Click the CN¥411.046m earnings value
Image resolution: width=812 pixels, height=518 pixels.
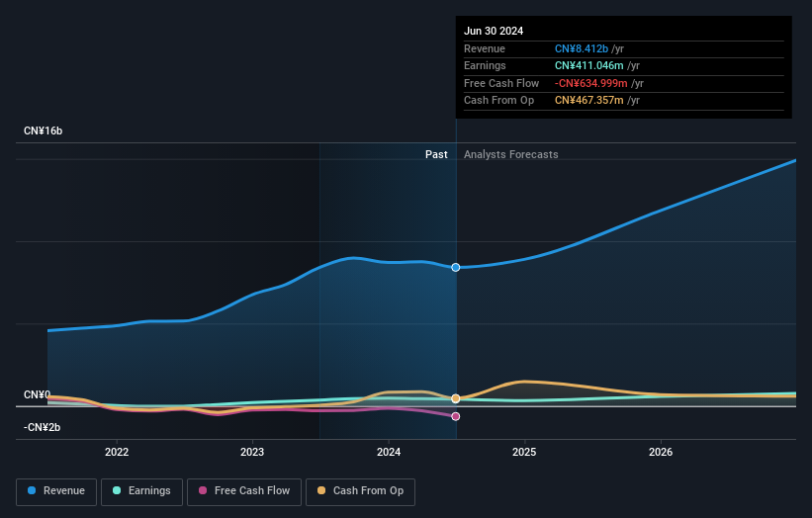click(589, 65)
